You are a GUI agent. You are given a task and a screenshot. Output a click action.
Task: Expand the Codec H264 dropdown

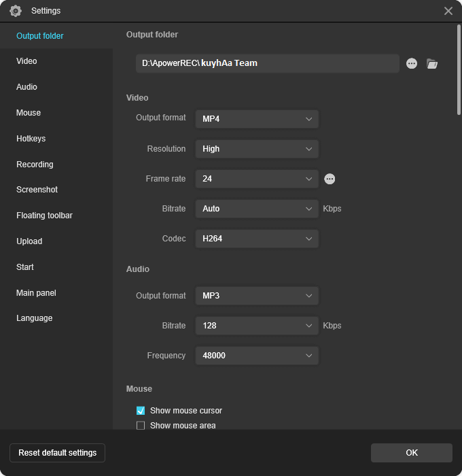[x=257, y=239]
